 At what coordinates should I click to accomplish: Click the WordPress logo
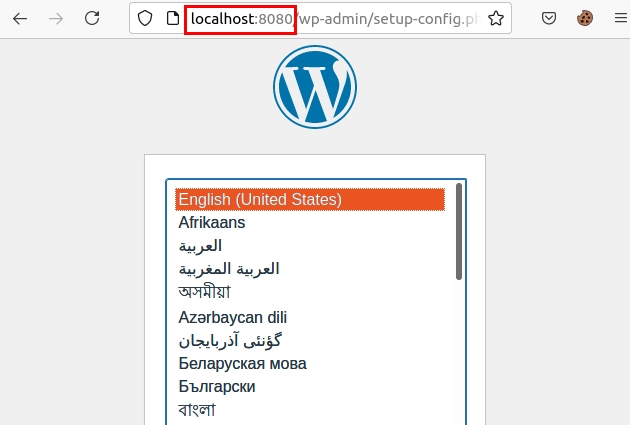pyautogui.click(x=315, y=87)
